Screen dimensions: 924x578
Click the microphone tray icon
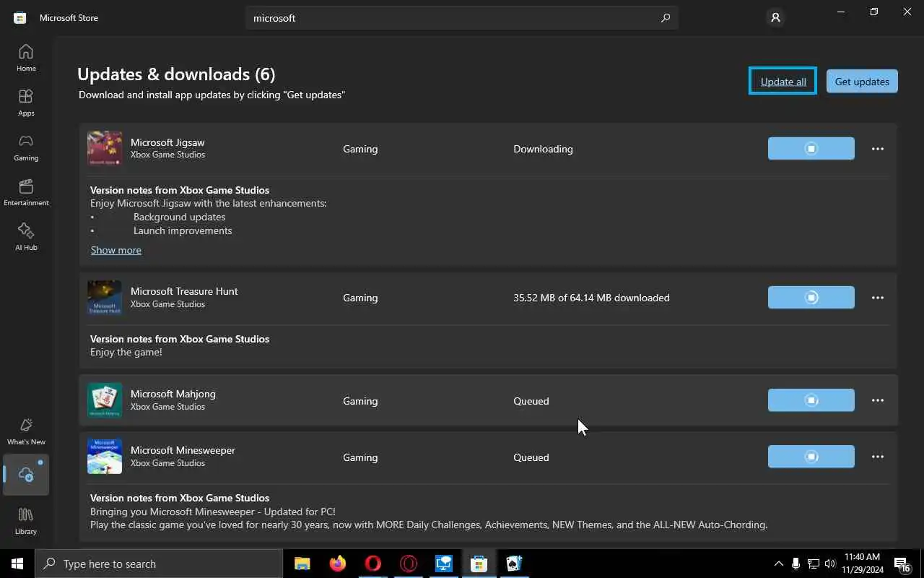pyautogui.click(x=796, y=564)
